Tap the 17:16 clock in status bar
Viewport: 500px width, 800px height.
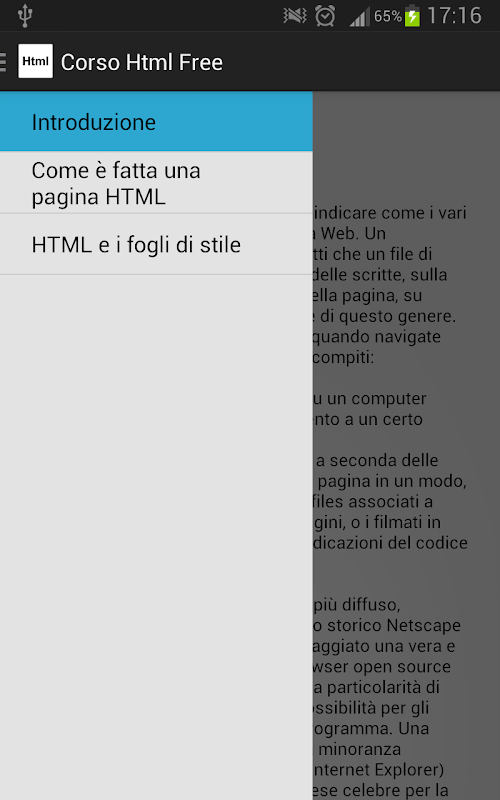tap(454, 16)
